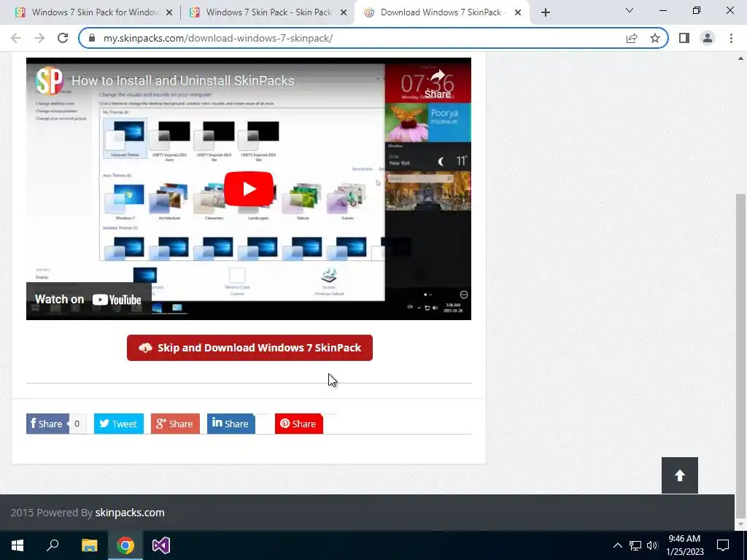Click the Facebook share count 0
This screenshot has width=747, height=560.
(x=77, y=424)
